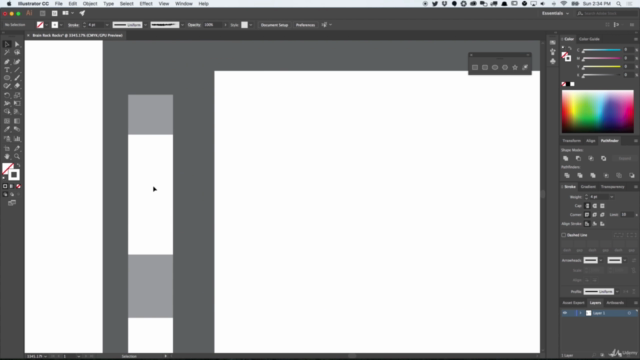Open the Effect menu

click(x=146, y=4)
